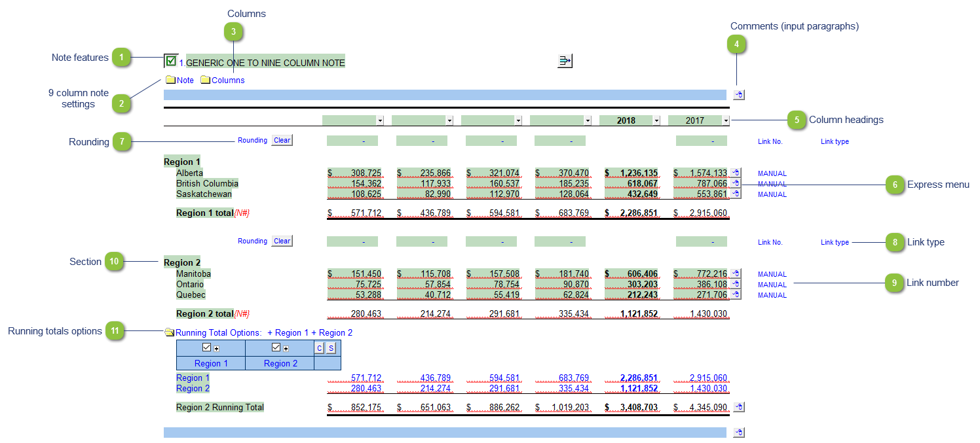Click the plus sign under Region 1 checkbox

[x=216, y=348]
